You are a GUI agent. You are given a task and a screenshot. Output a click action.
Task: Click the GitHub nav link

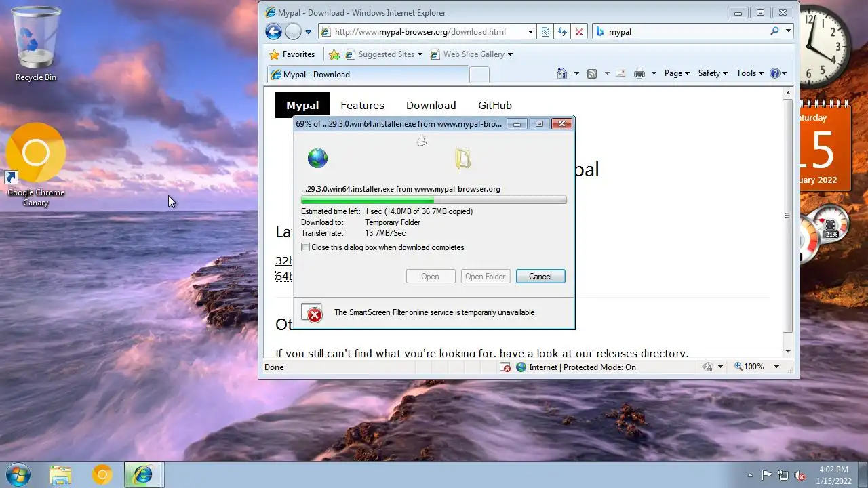pos(495,105)
